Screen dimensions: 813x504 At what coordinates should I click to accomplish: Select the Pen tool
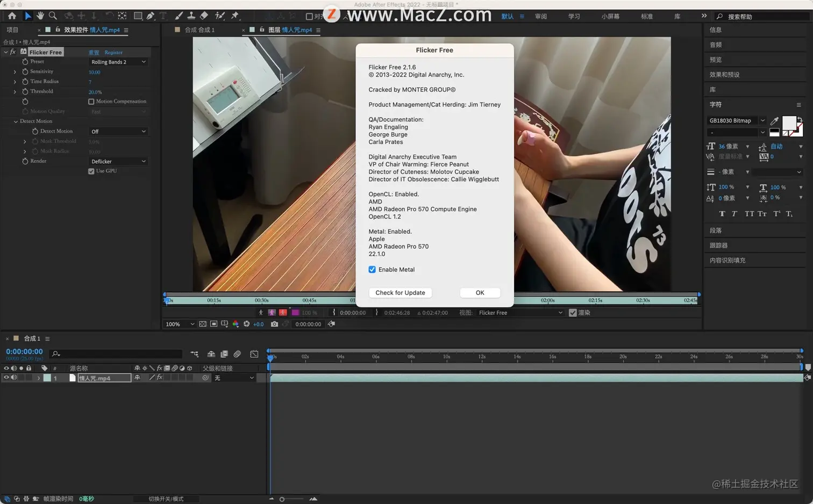tap(151, 16)
